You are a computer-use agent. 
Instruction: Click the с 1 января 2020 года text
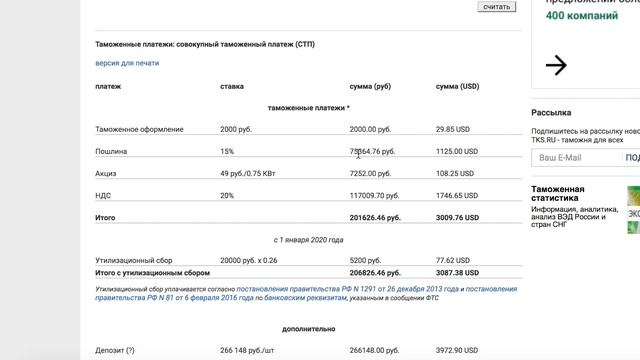click(x=309, y=240)
